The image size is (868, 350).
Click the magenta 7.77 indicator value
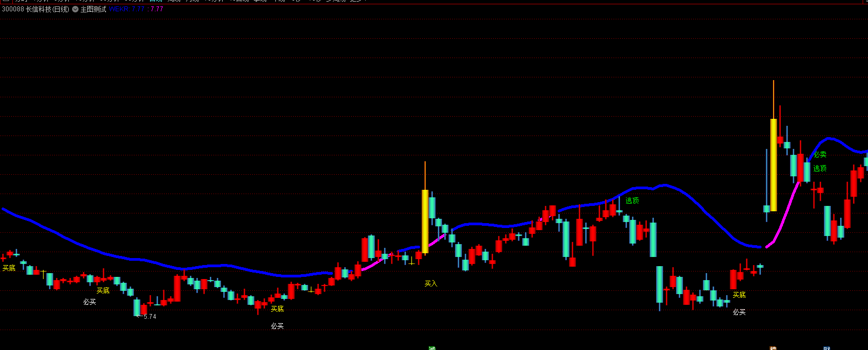click(x=156, y=9)
